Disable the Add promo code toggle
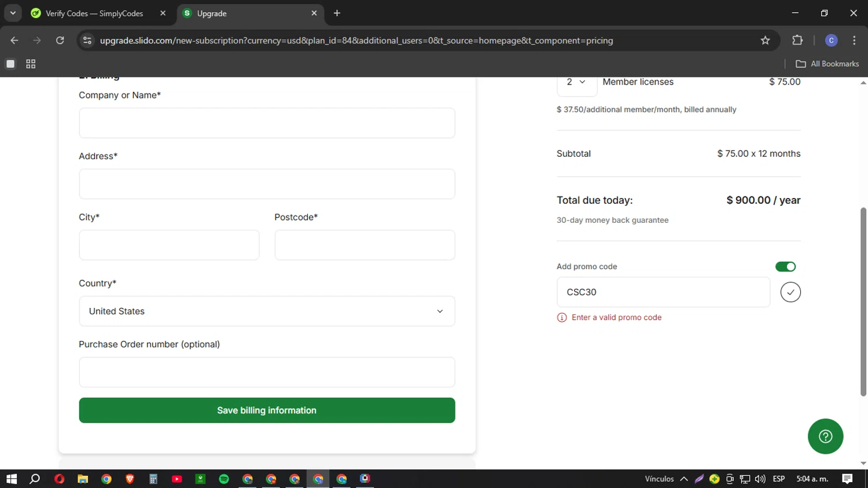The image size is (868, 488). (x=785, y=266)
